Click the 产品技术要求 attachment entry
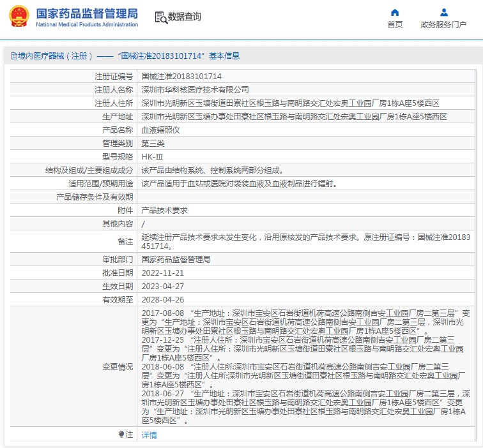 [x=164, y=210]
